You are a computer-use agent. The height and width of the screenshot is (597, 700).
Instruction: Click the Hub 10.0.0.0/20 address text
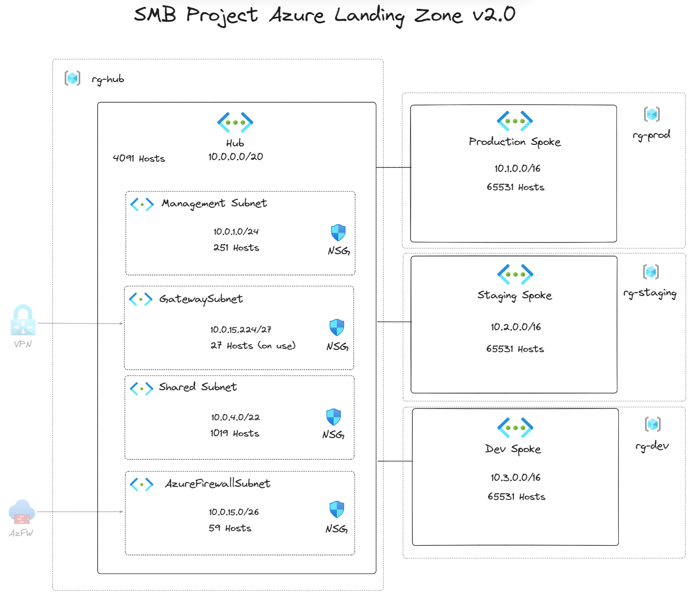236,157
